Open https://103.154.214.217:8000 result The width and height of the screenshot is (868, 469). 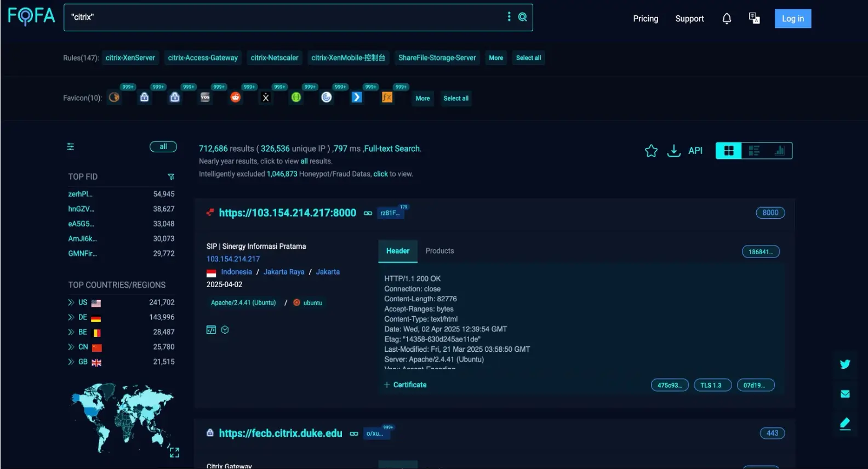[287, 213]
